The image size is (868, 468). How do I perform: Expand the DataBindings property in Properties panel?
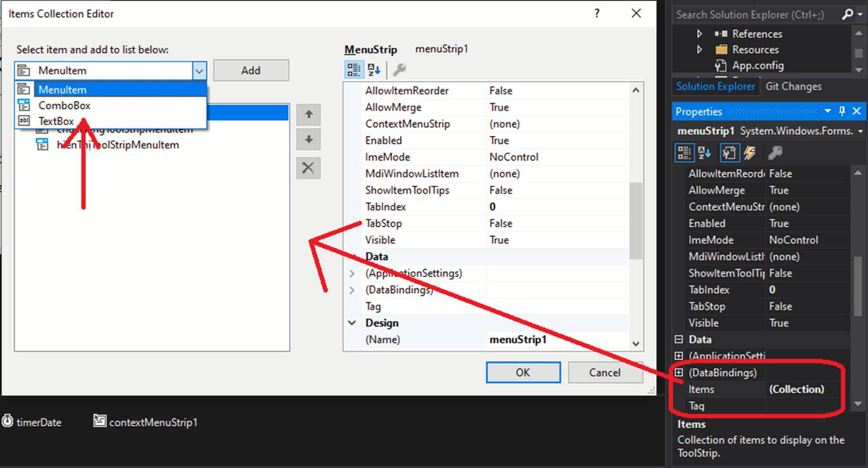pos(679,372)
